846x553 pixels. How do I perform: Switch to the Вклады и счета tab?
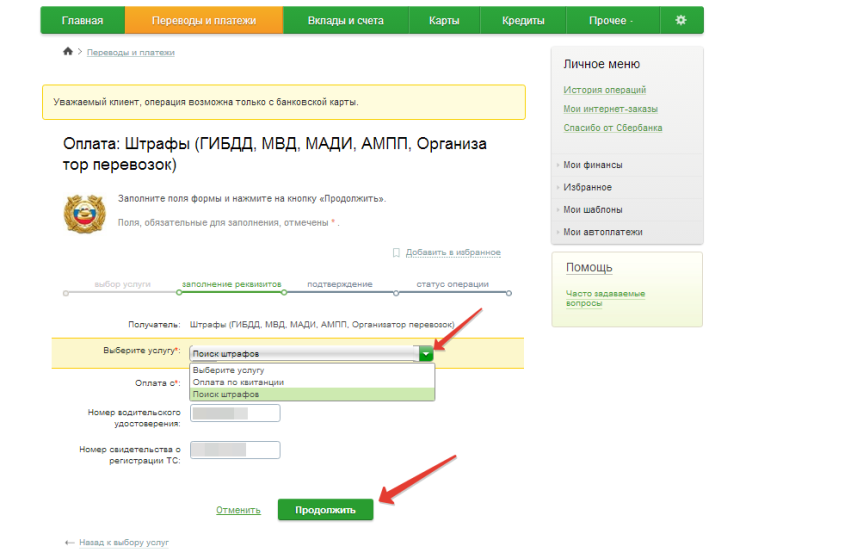(x=346, y=21)
